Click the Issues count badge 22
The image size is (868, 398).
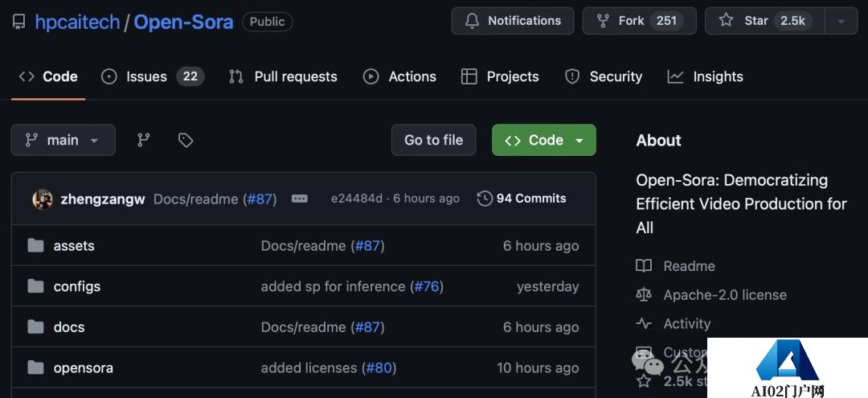(x=190, y=76)
